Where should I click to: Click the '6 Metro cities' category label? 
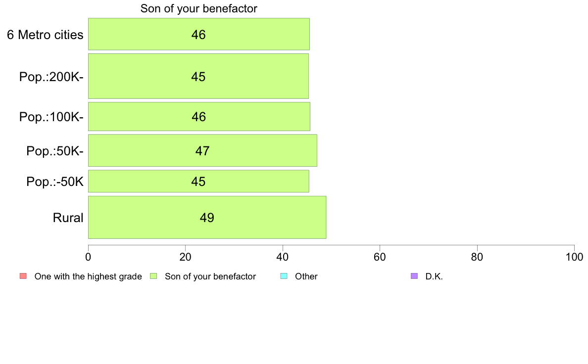pos(45,35)
